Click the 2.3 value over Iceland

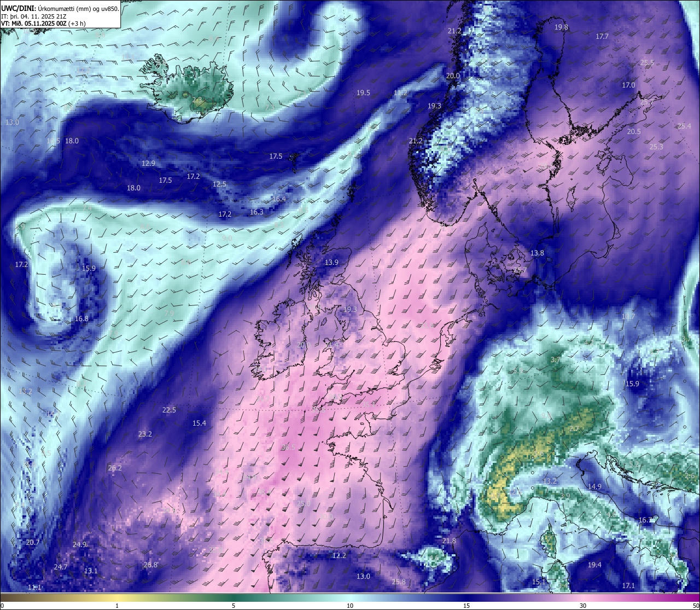click(197, 100)
